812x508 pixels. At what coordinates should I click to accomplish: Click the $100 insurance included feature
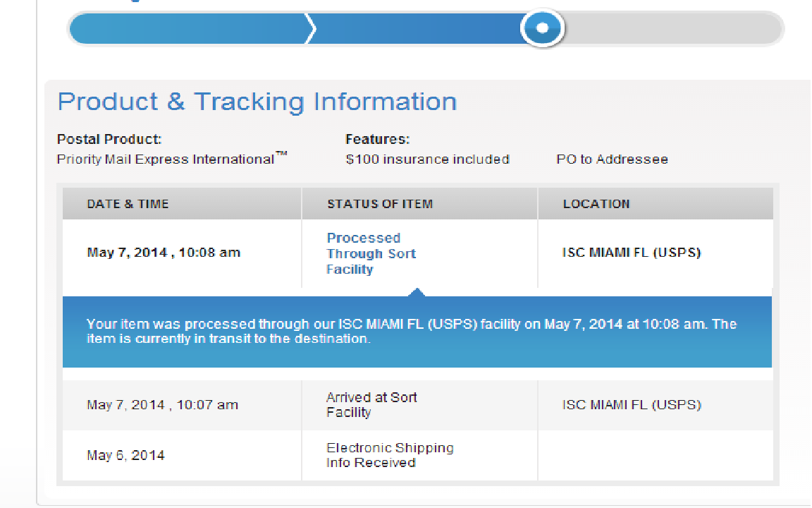427,159
